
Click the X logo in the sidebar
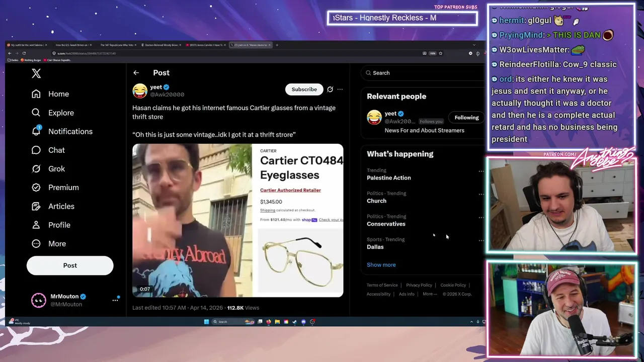[36, 73]
